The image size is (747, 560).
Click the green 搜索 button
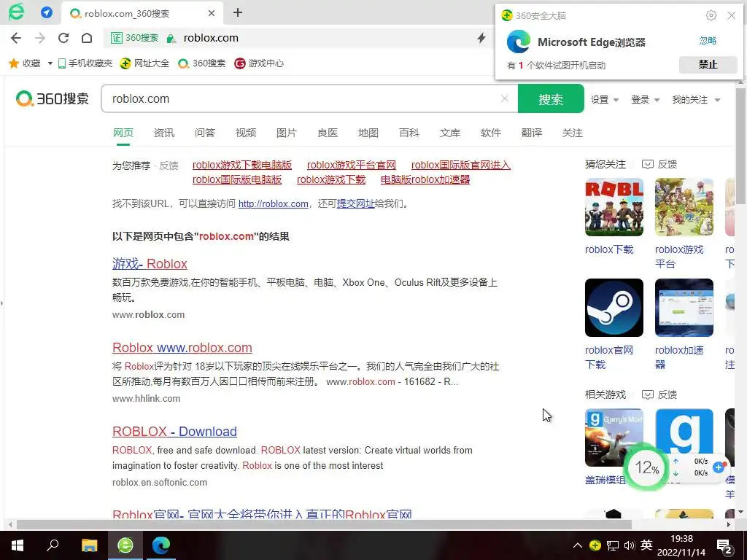(551, 98)
